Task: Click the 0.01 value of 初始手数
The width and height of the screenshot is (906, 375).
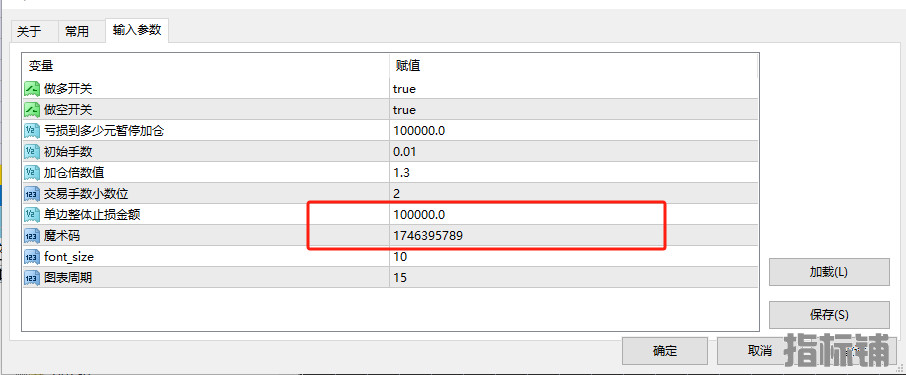Action: pyautogui.click(x=404, y=152)
